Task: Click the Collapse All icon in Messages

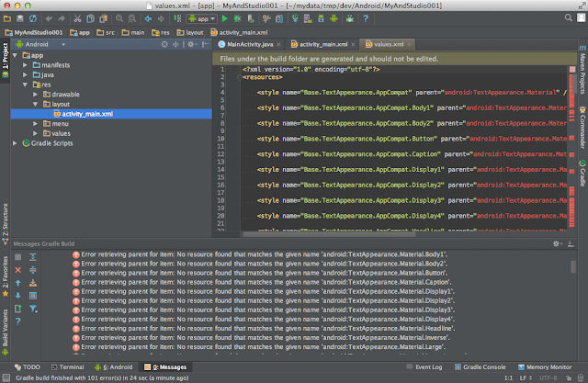Action: 33,270
